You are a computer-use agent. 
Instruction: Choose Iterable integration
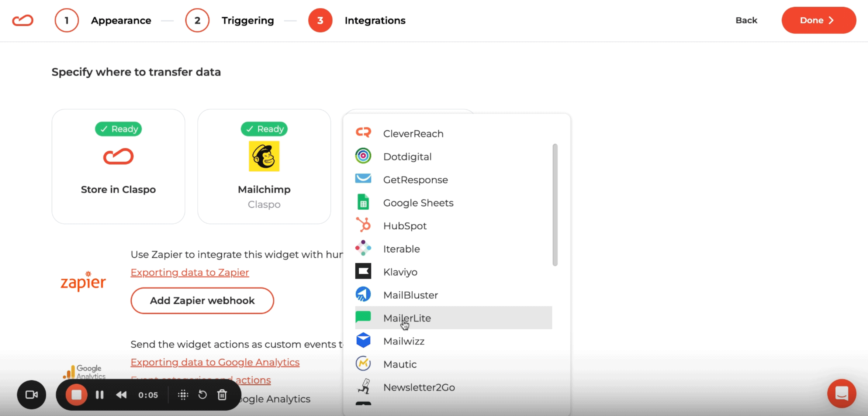pyautogui.click(x=453, y=249)
